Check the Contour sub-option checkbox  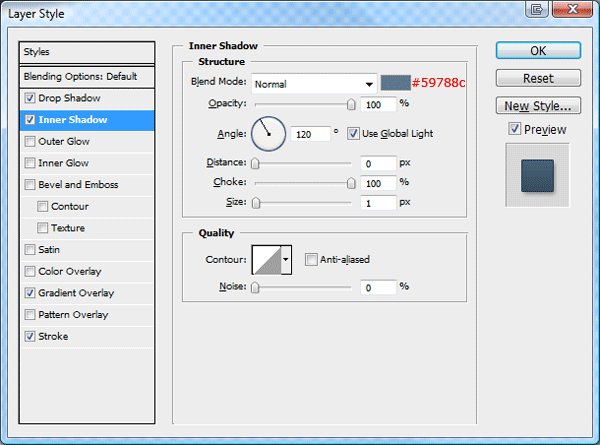[x=42, y=207]
